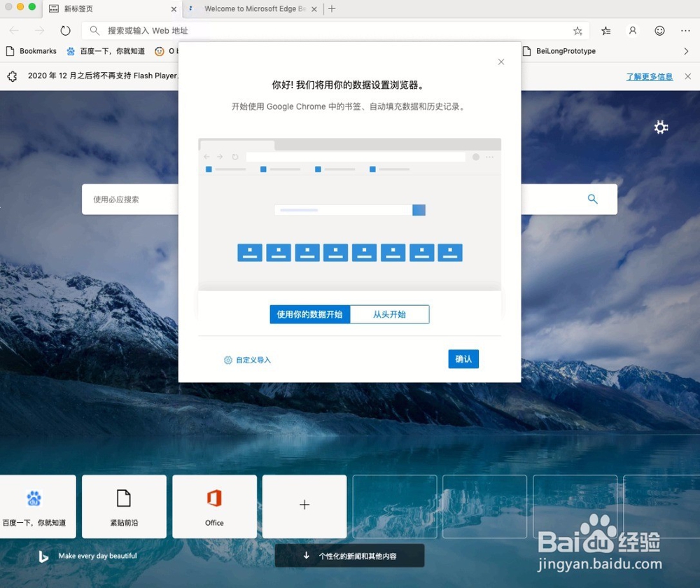Image resolution: width=700 pixels, height=588 pixels.
Task: Open the Office shortcut tile
Action: 214,506
